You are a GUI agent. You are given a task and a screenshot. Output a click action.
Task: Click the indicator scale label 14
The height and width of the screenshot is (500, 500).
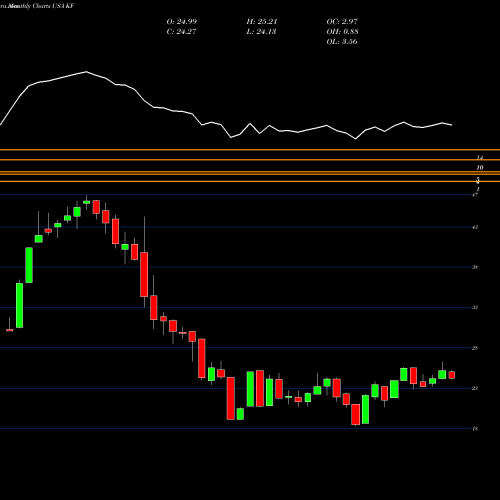[480, 158]
